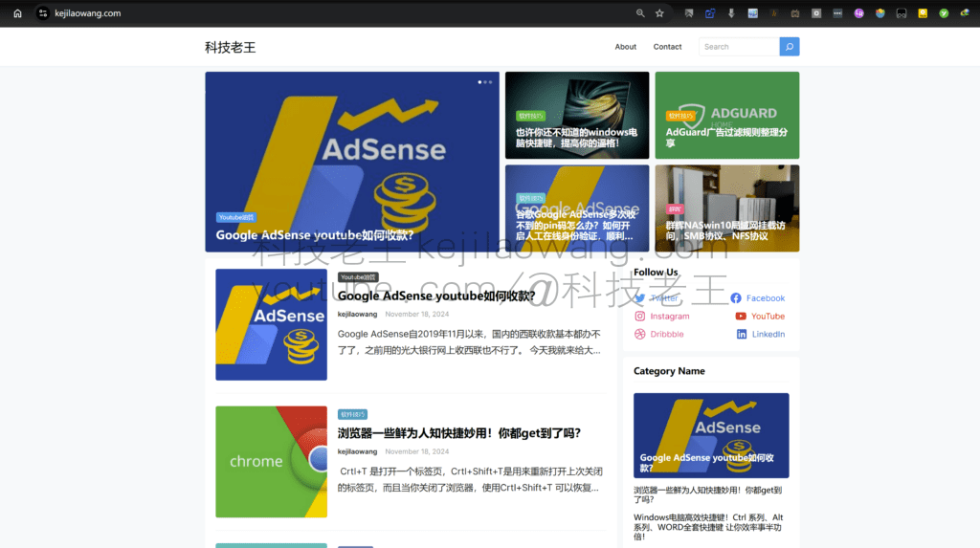Open the grey square with circle extension

click(x=816, y=13)
